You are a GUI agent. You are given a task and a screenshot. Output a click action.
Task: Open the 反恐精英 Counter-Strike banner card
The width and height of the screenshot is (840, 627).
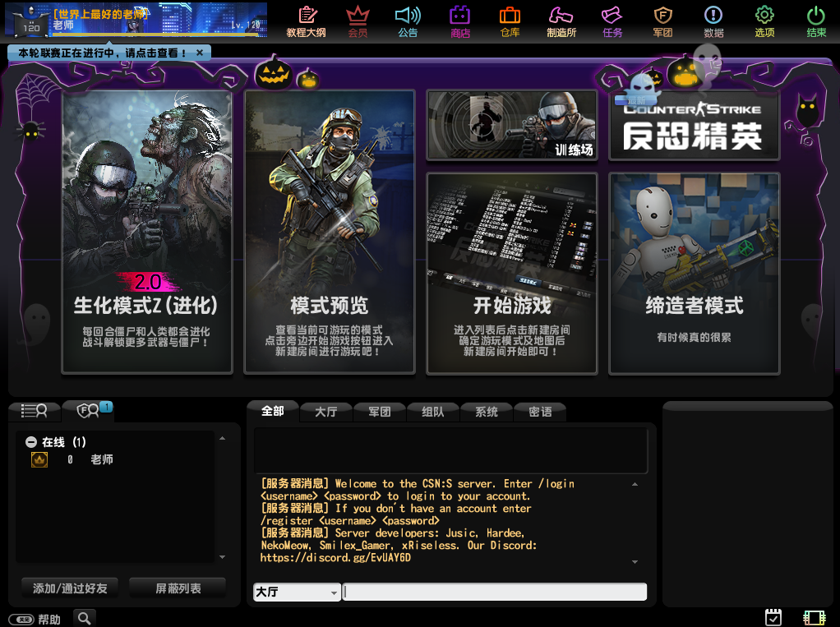click(x=695, y=125)
